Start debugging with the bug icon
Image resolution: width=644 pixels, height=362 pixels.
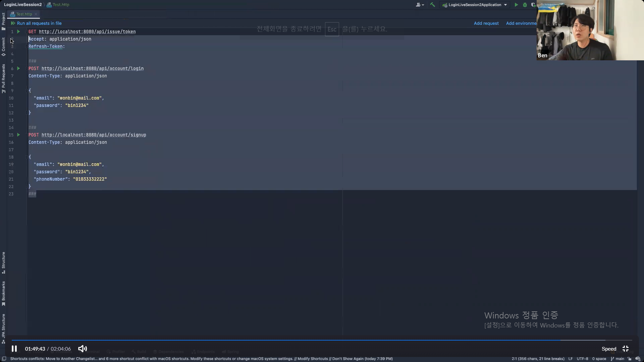pos(525,5)
